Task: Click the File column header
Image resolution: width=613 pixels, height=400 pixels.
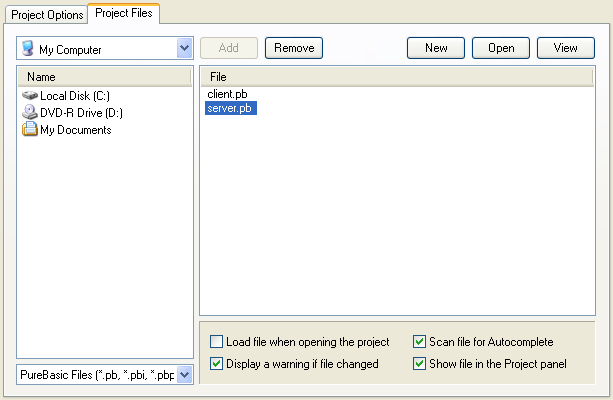Action: [x=397, y=76]
